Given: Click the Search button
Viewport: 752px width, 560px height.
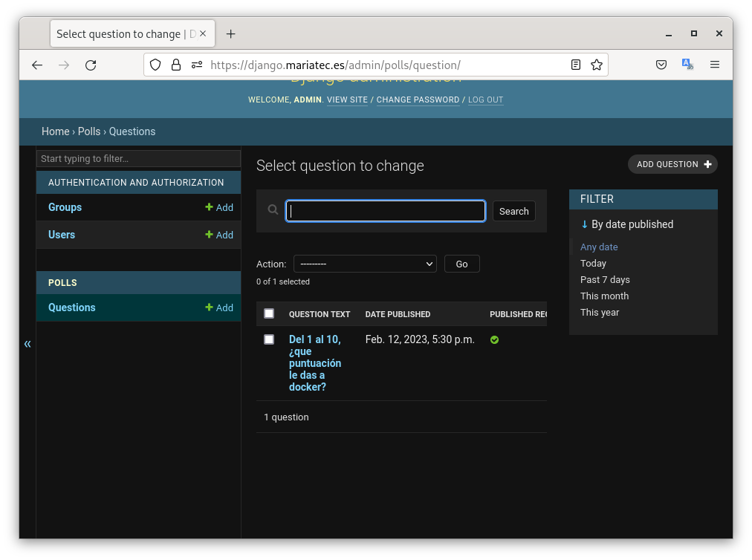Looking at the screenshot, I should tap(513, 211).
